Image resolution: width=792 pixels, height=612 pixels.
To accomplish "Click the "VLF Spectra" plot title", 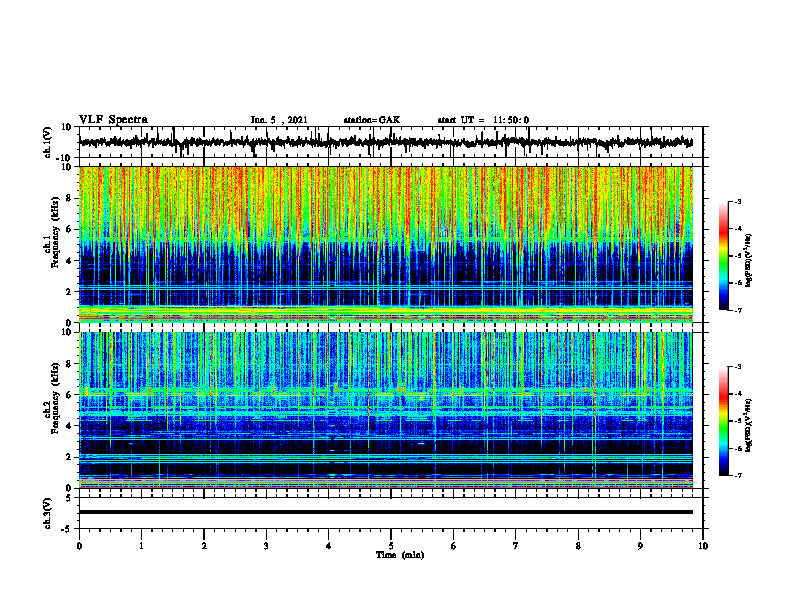I will (113, 120).
